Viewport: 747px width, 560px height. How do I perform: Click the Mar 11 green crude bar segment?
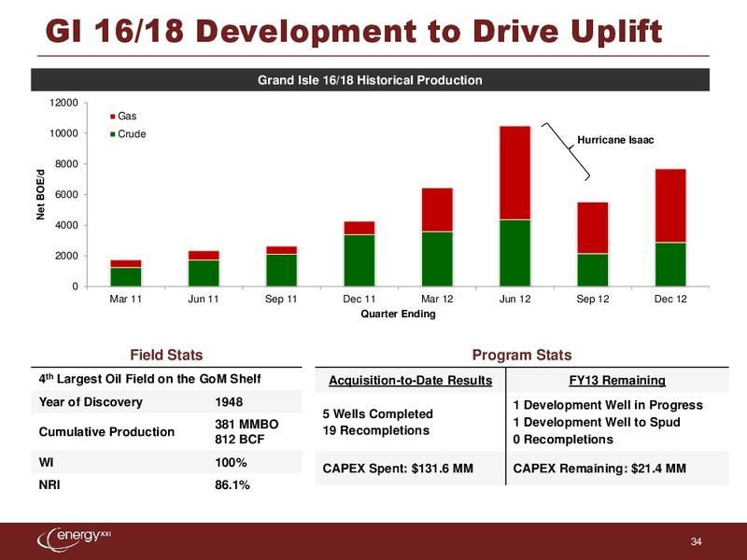[x=126, y=276]
